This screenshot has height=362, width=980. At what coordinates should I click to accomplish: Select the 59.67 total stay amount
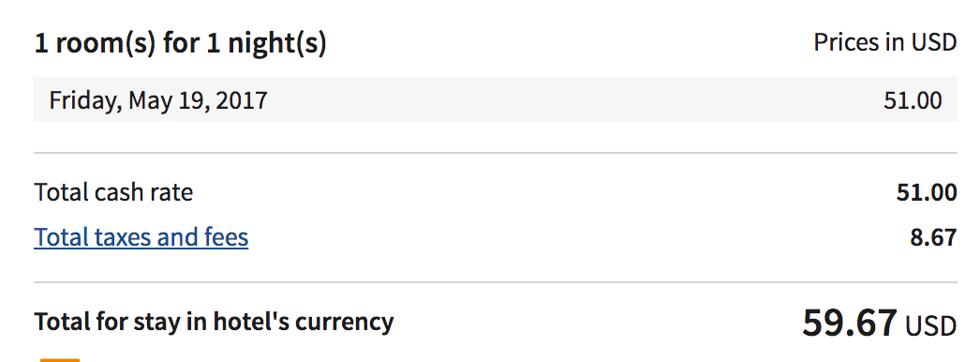(x=850, y=323)
